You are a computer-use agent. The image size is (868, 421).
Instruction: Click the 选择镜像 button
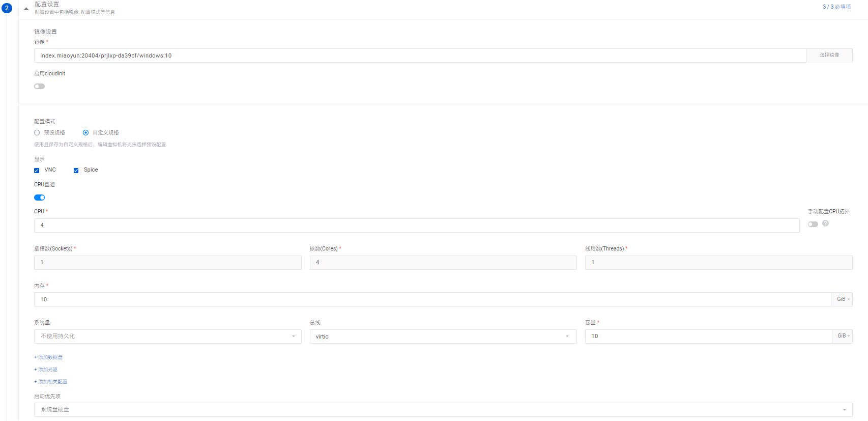coord(829,55)
